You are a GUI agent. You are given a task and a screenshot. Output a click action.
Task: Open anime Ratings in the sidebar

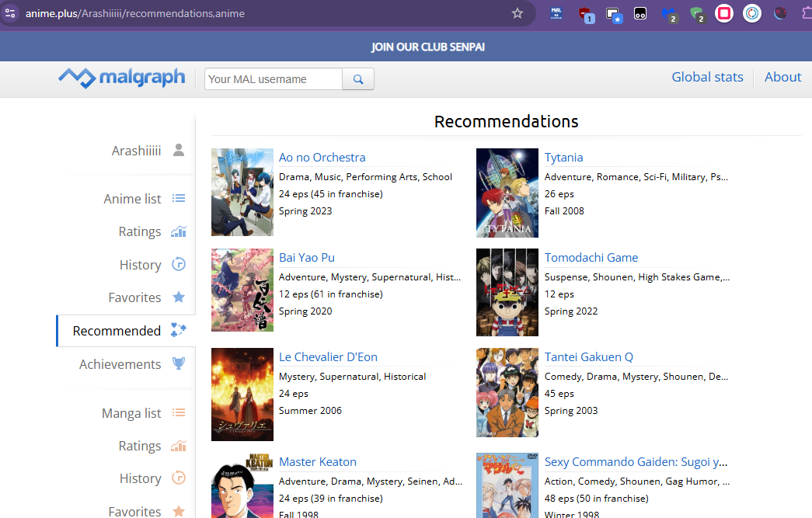(140, 231)
